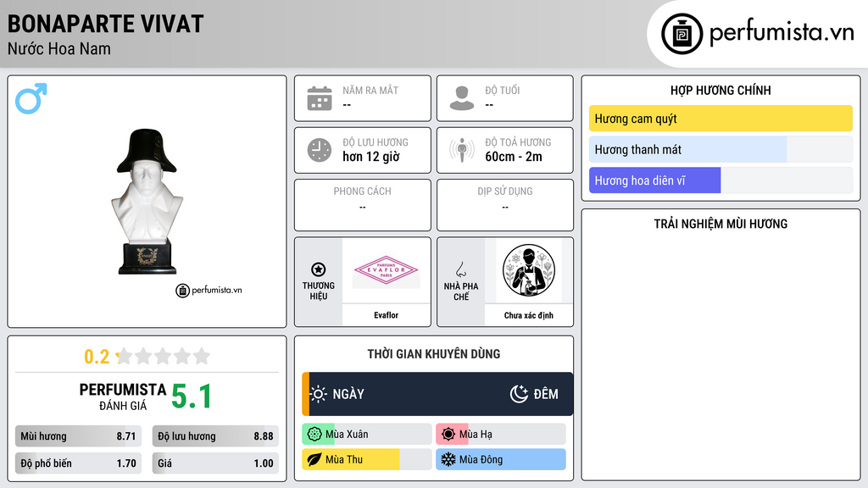The image size is (868, 488).
Task: Click the snowflake icon for Mùa Đông
Action: click(x=448, y=460)
